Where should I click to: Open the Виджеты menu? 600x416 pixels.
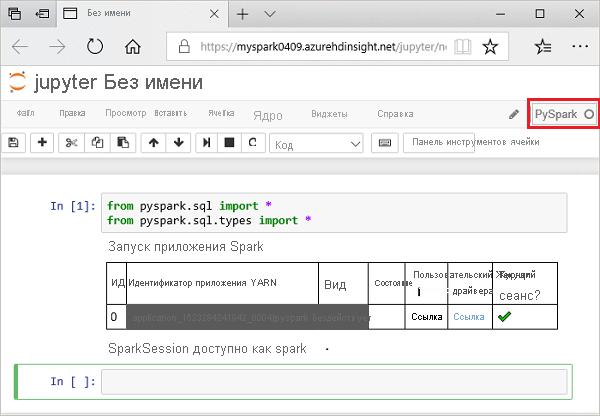(x=329, y=114)
